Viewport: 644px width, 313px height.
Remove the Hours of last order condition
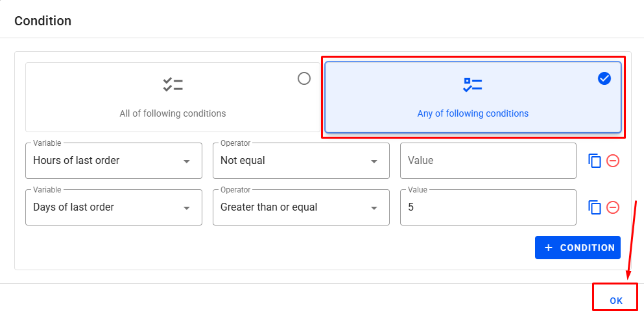click(613, 161)
